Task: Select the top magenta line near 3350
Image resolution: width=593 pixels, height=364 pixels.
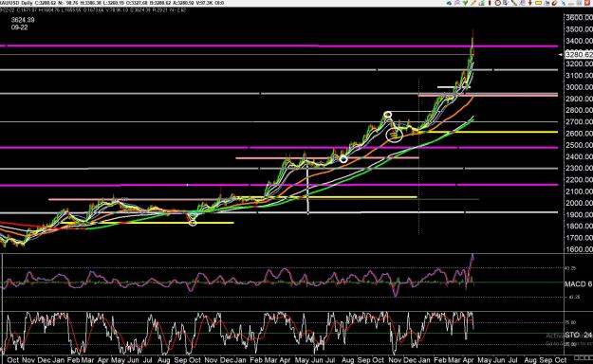Action: point(280,45)
